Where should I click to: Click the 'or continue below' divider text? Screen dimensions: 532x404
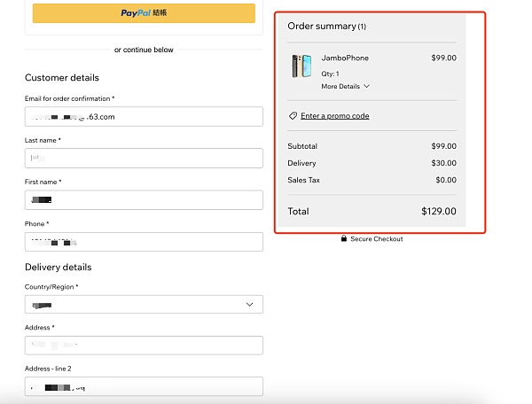tap(144, 50)
